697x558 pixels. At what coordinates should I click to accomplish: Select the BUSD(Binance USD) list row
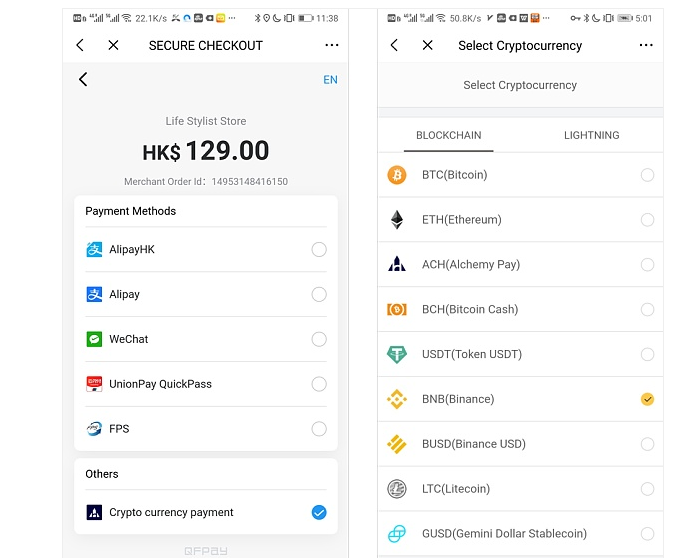tap(520, 444)
